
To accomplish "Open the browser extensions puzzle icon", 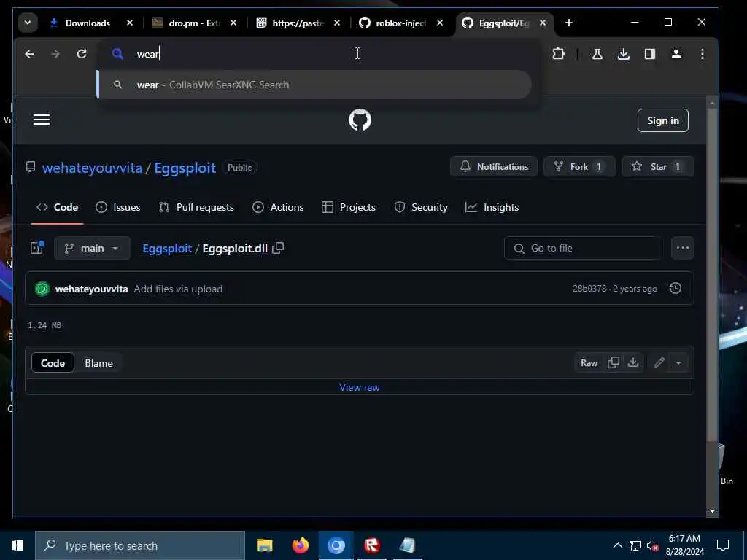I will coord(558,54).
